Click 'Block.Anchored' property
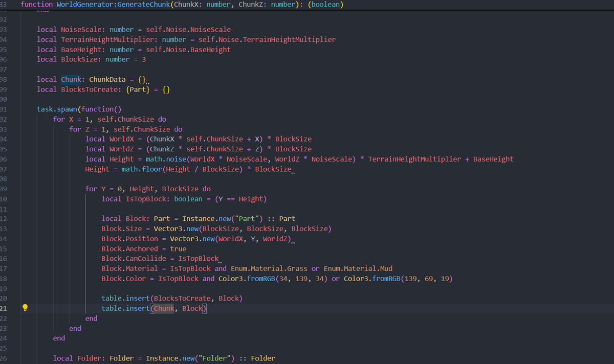 pos(129,248)
